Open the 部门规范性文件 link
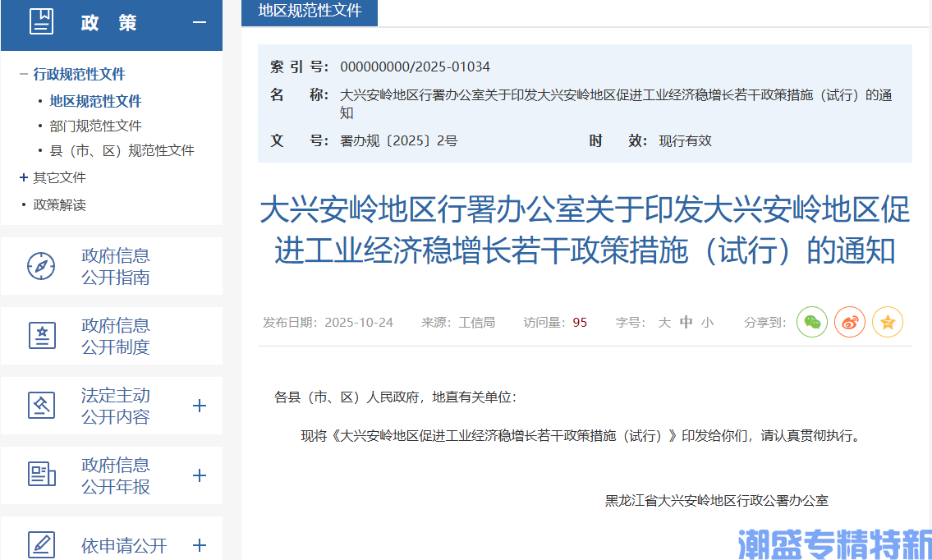This screenshot has width=932, height=560. pyautogui.click(x=94, y=125)
